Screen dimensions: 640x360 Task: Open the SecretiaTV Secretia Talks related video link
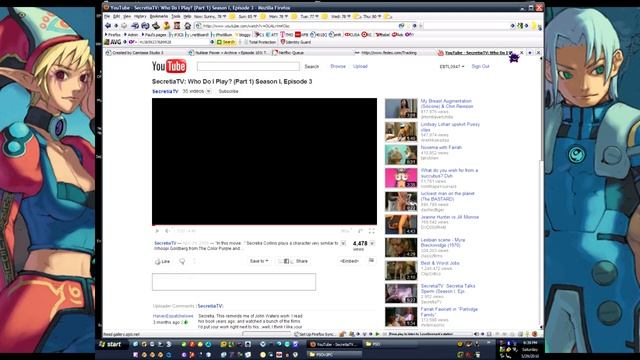tap(448, 289)
